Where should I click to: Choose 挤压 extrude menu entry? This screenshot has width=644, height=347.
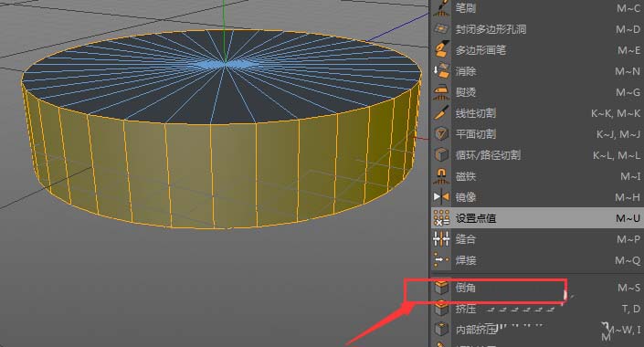point(537,309)
